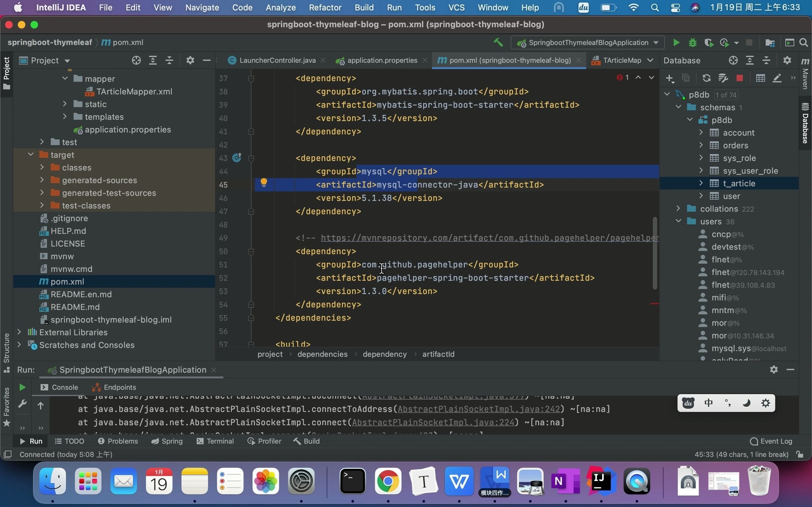
Task: Expand the account table node
Action: 701,132
